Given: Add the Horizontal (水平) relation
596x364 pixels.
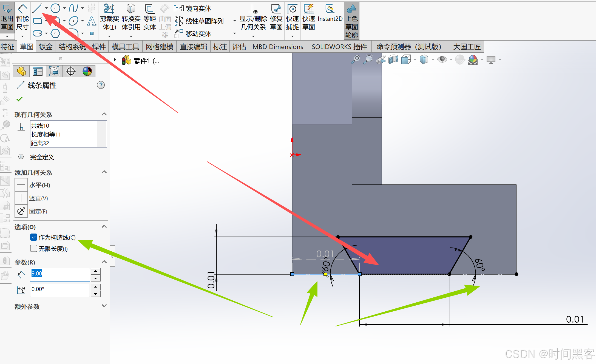Looking at the screenshot, I should point(21,185).
